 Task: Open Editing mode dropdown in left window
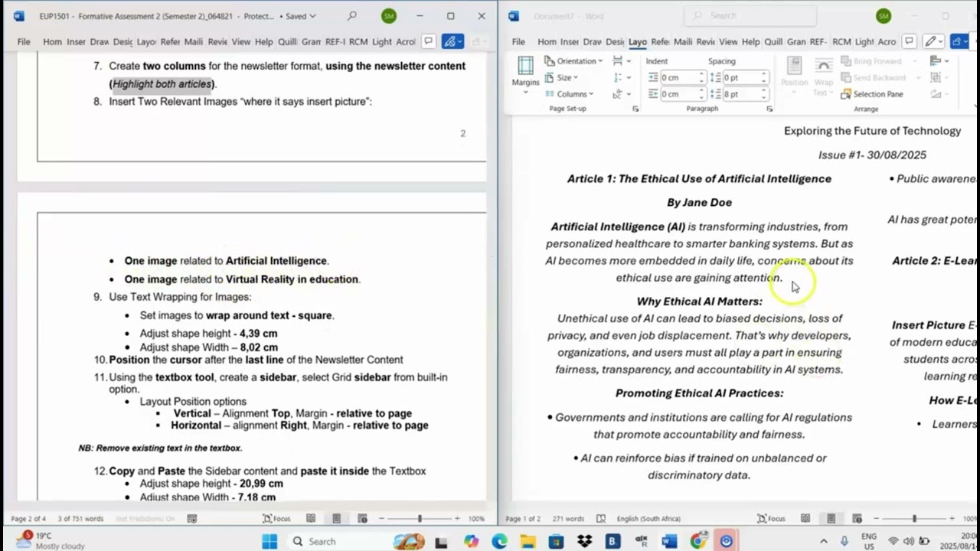pos(451,41)
